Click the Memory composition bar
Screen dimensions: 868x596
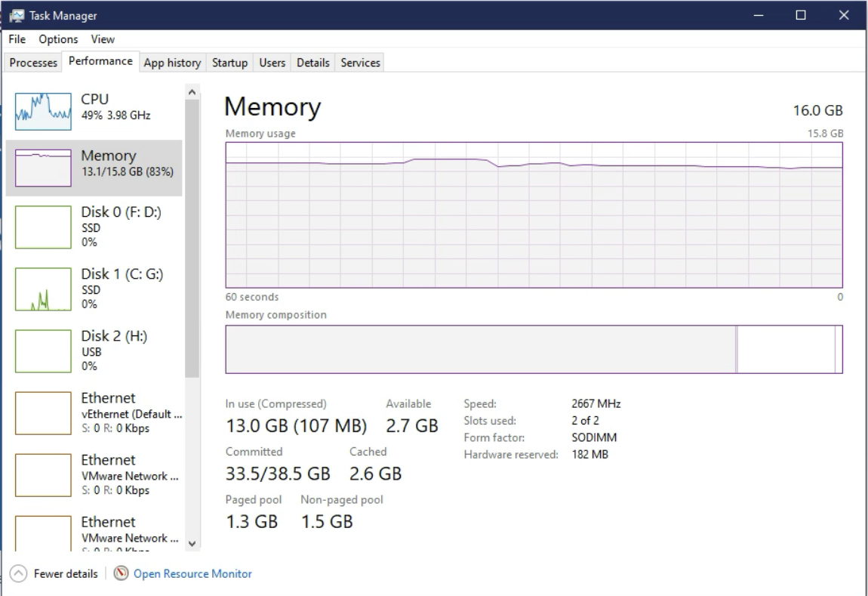coord(480,349)
